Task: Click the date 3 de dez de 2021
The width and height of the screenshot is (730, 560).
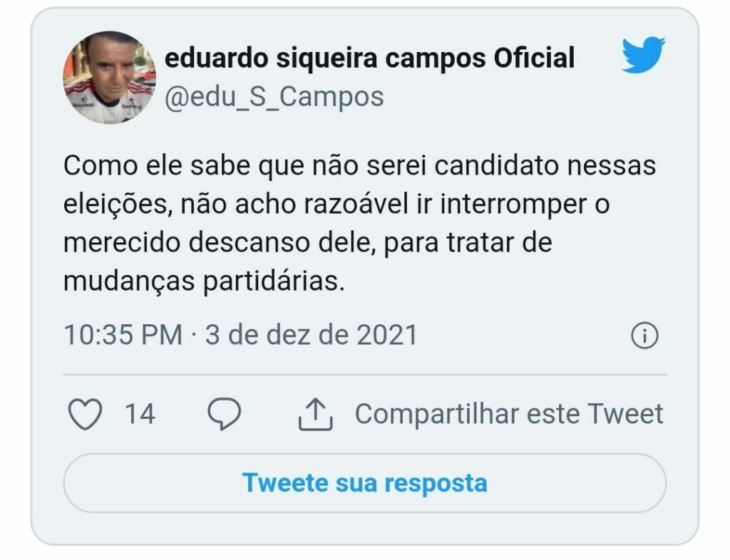Action: (312, 335)
